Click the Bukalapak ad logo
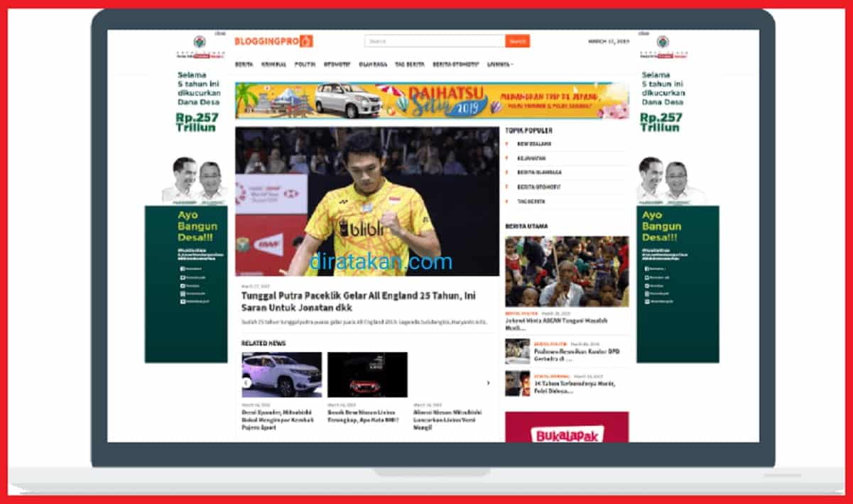 [567, 434]
